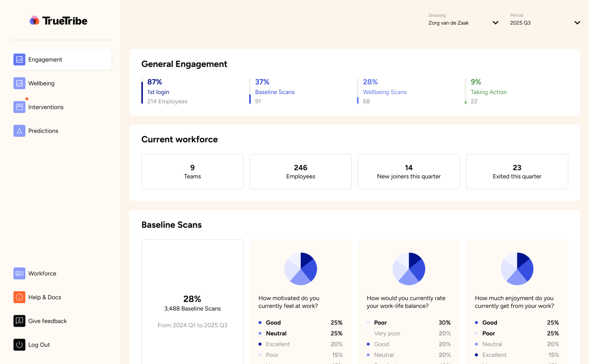The width and height of the screenshot is (589, 364).
Task: Click the Give feedback icon
Action: click(x=19, y=321)
